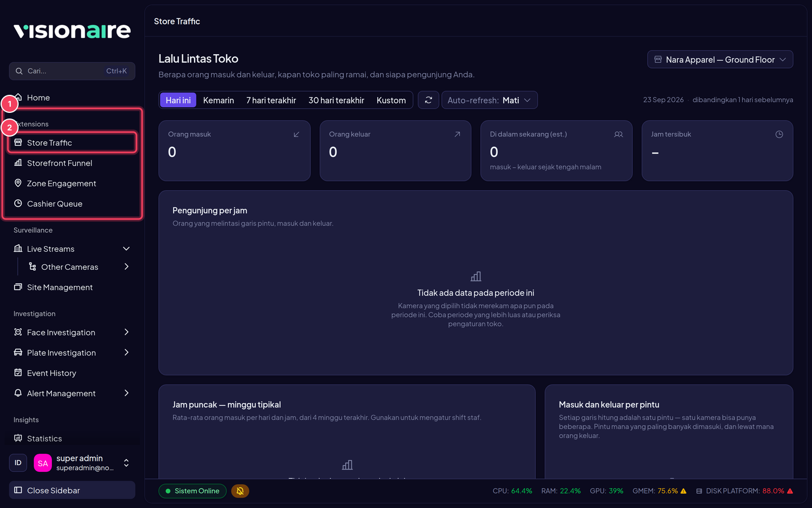Open Cashier Queue from sidebar
This screenshot has width=812, height=508.
click(72, 203)
